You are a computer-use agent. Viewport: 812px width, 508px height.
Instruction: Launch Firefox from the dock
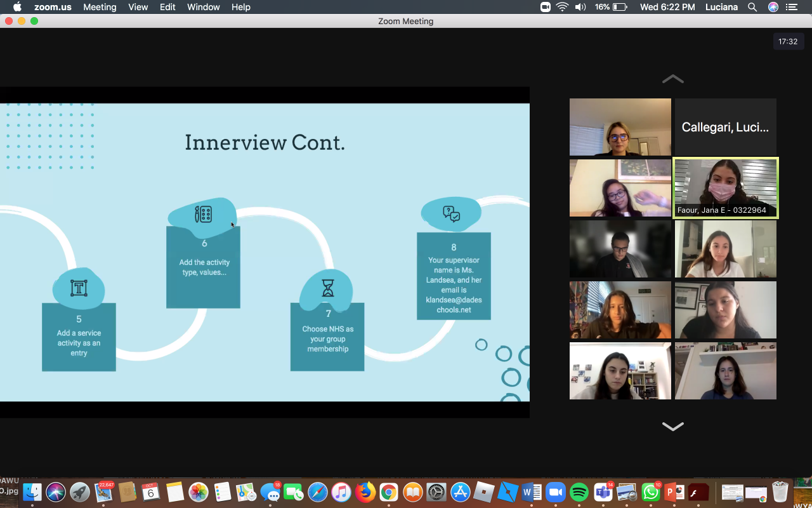point(365,492)
